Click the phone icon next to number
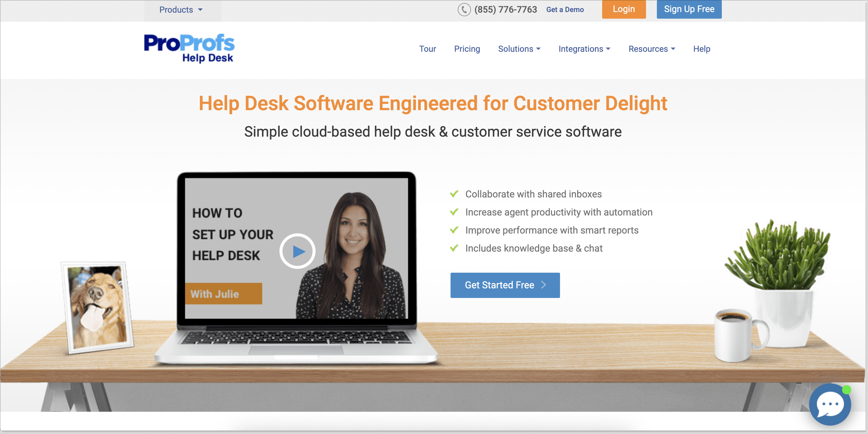 click(464, 9)
